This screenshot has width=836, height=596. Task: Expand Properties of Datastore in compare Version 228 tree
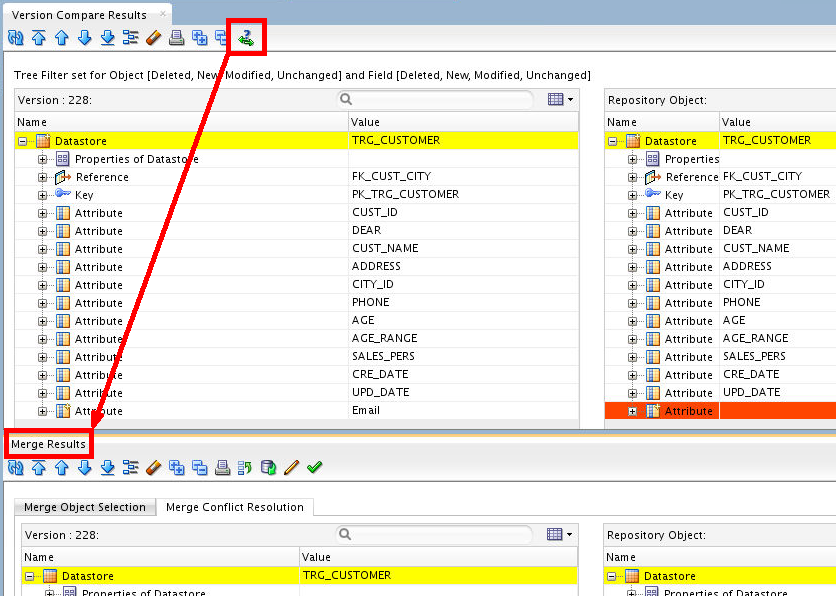point(42,159)
